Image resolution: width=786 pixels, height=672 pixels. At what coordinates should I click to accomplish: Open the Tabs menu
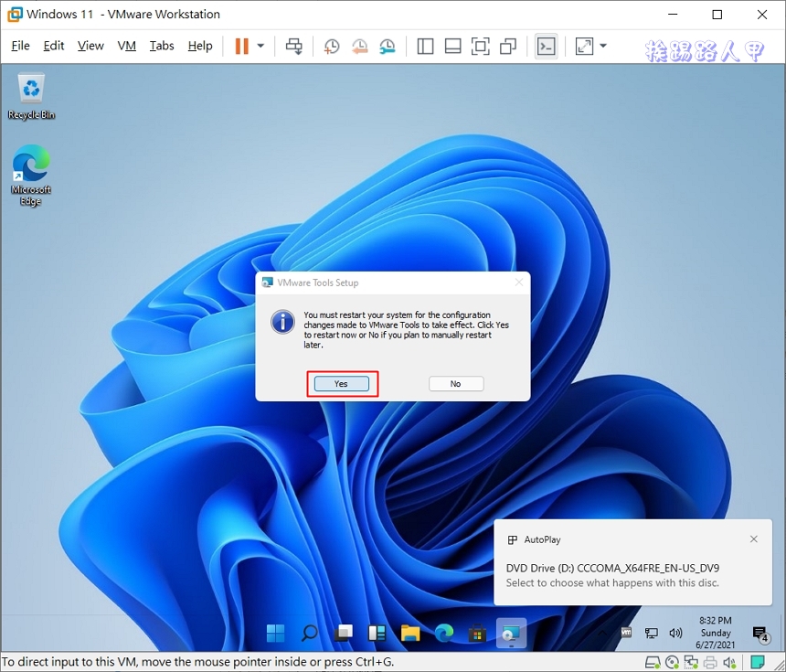[x=162, y=45]
